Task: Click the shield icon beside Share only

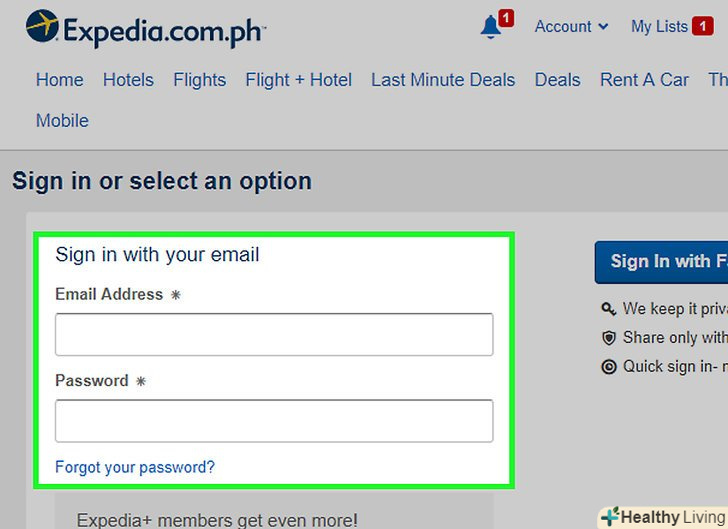Action: tap(608, 338)
